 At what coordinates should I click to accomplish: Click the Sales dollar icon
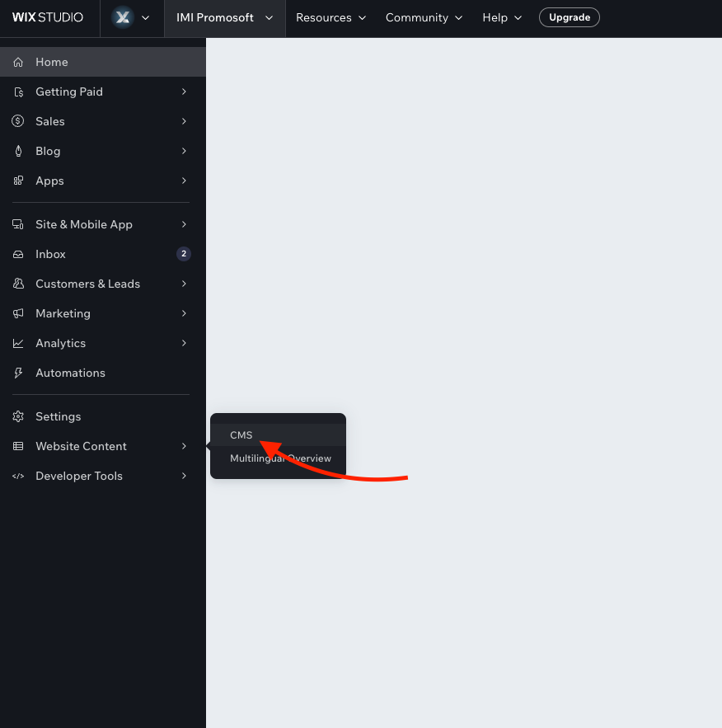18,121
